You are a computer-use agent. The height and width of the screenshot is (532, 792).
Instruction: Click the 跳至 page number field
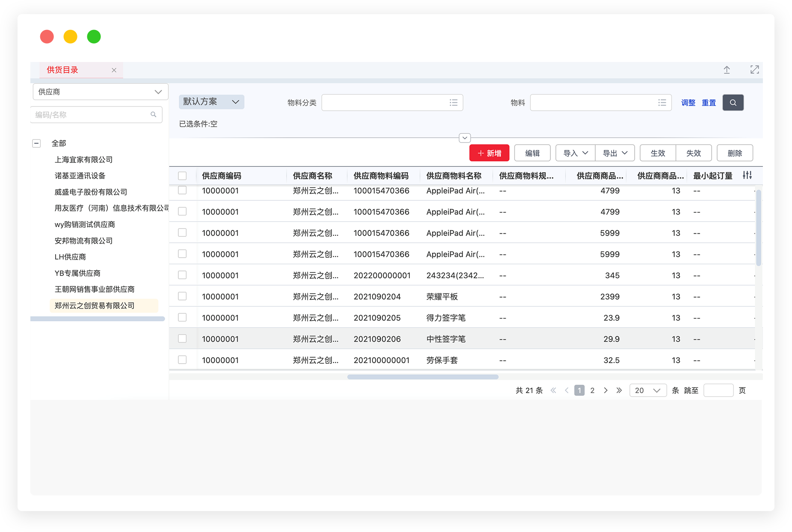coord(718,390)
